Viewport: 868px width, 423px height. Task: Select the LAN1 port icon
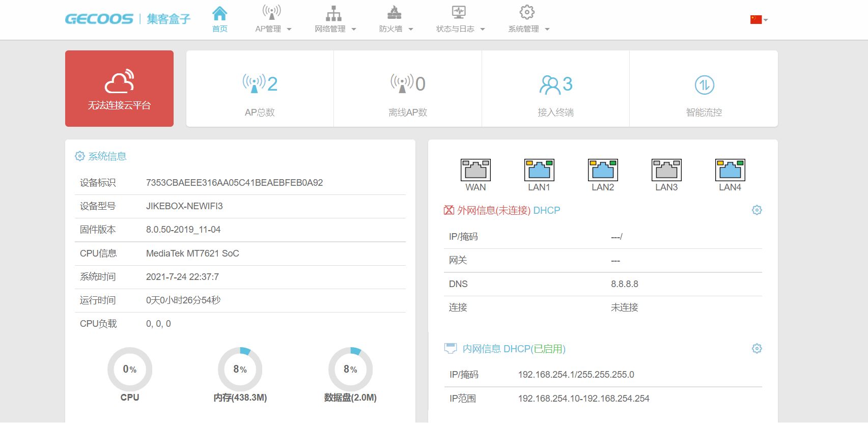[539, 170]
